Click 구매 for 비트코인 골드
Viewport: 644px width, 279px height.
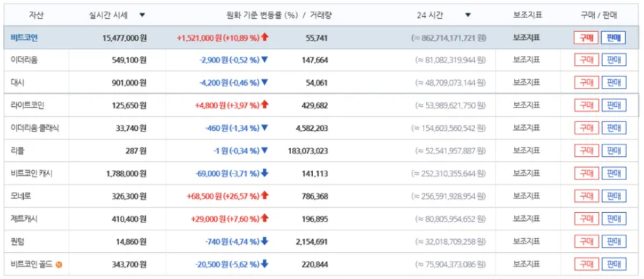586,264
